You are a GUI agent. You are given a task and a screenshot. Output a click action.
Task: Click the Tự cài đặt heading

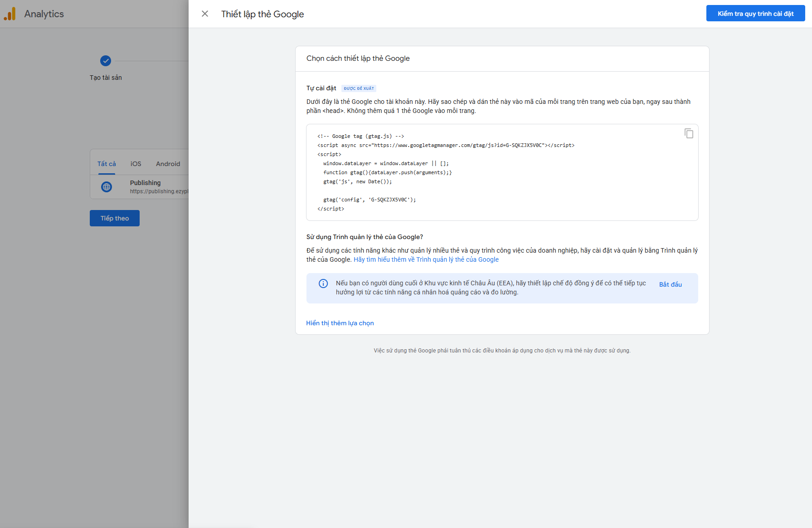tap(321, 88)
